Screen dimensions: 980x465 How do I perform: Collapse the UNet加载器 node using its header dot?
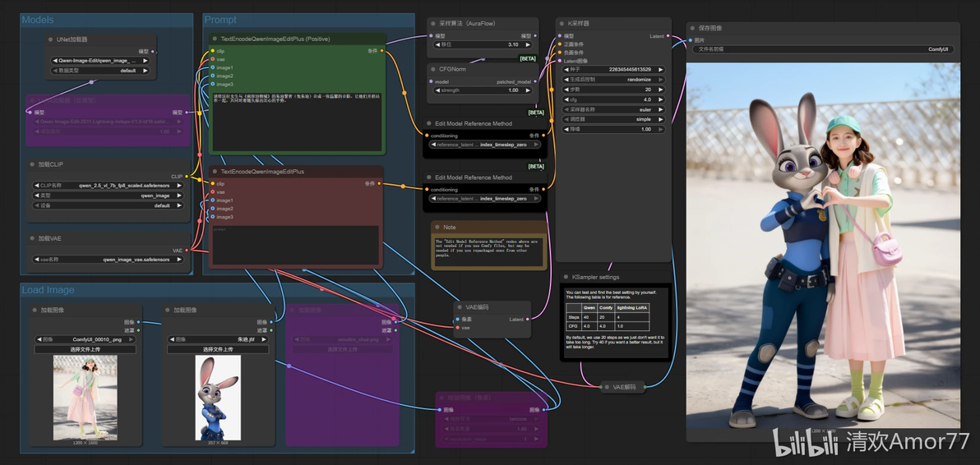50,39
